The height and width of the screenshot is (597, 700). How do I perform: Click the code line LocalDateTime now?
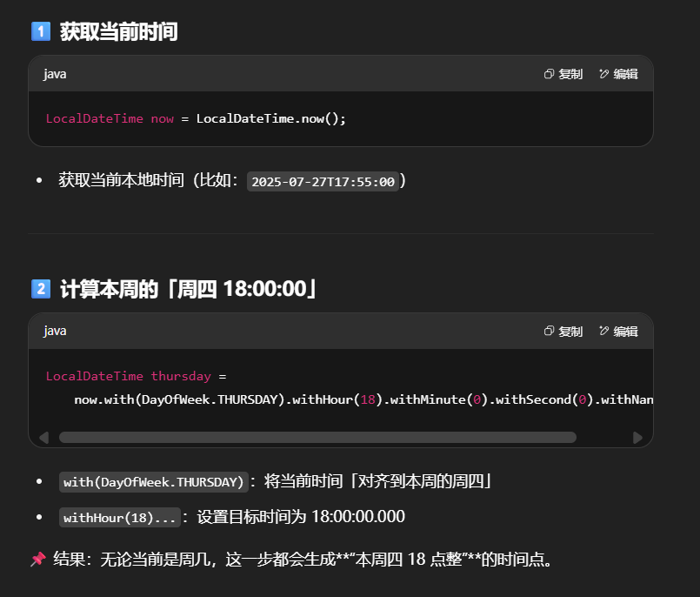(x=196, y=118)
